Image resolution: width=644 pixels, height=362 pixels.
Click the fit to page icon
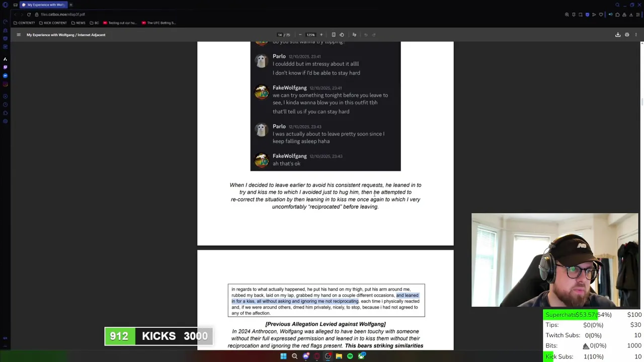coord(333,35)
